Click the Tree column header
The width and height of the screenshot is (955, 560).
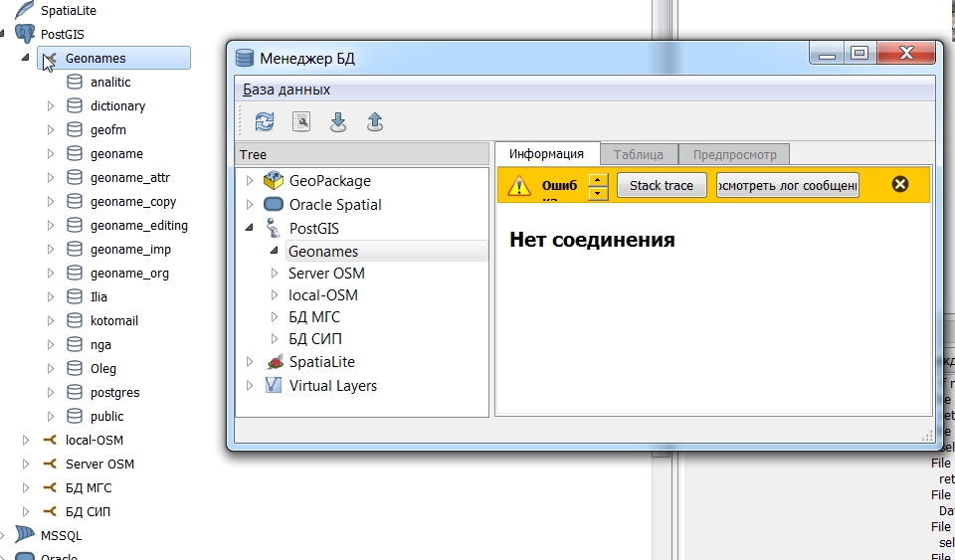tap(362, 154)
